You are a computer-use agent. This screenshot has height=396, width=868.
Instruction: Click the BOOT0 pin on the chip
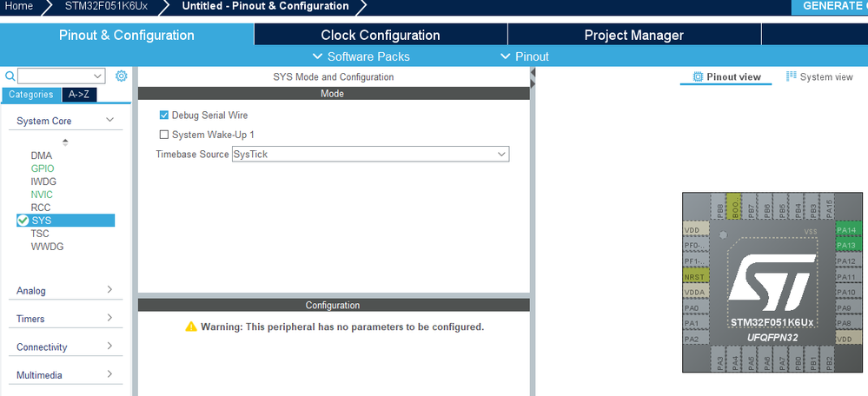coord(733,208)
